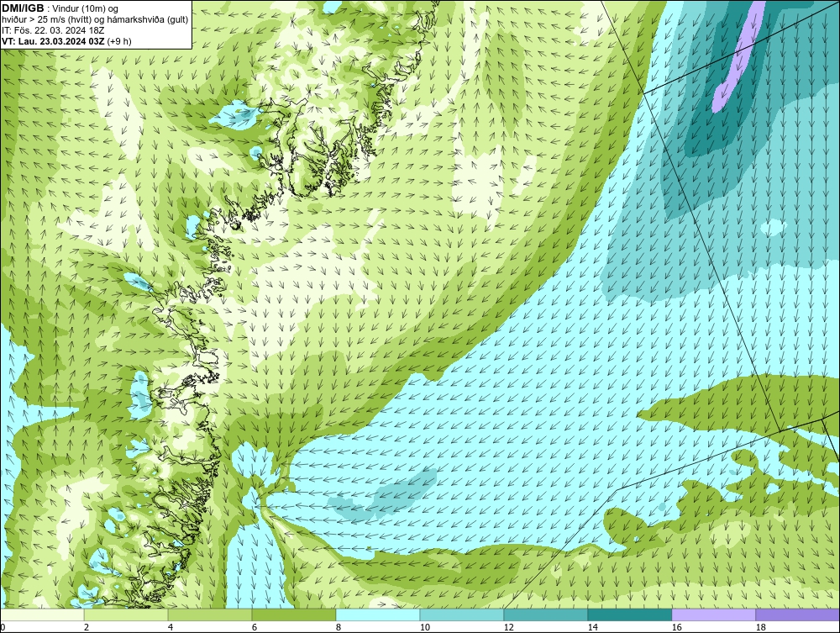Click the 'DMI/IGB' title text
840x633 pixels.
(23, 8)
